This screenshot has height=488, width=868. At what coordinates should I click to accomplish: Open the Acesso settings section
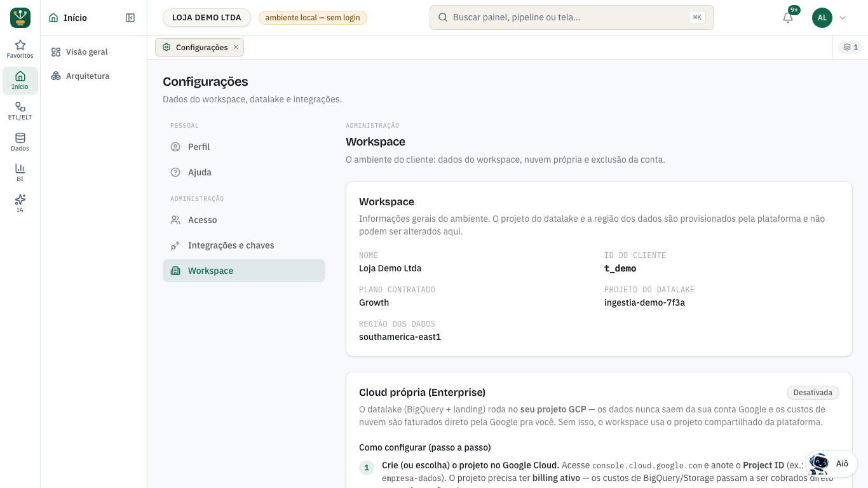pos(244,220)
